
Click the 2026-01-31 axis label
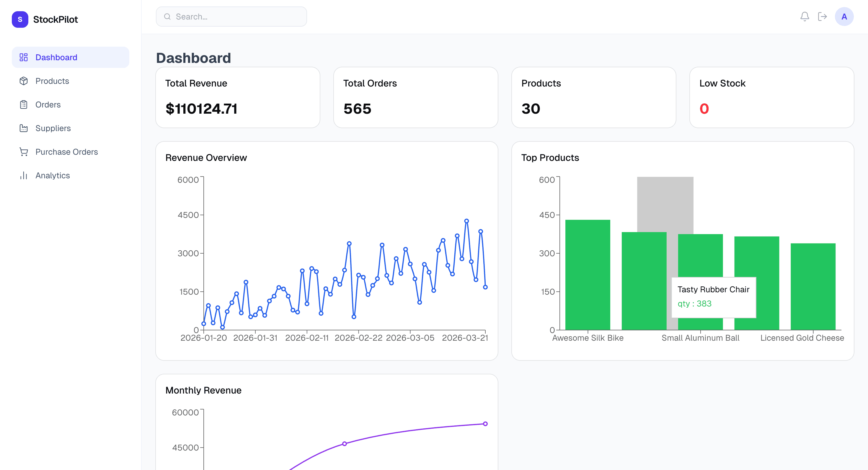click(255, 338)
